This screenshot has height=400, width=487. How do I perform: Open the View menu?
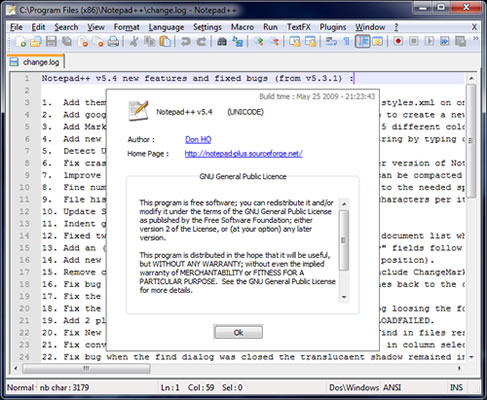[x=96, y=27]
